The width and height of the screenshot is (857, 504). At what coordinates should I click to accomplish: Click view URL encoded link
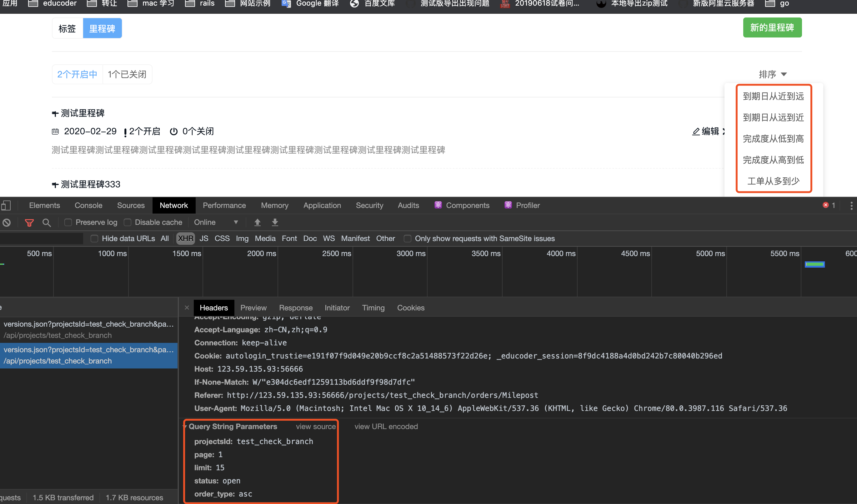386,427
